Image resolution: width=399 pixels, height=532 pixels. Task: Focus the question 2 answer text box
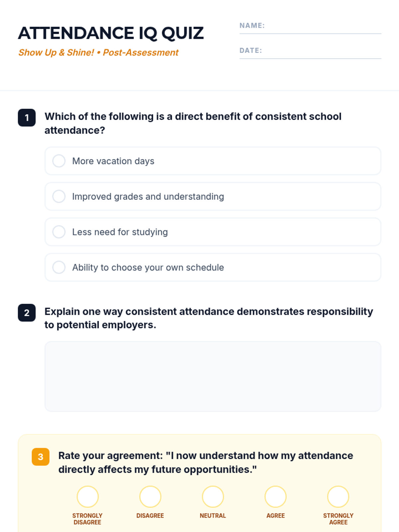point(213,376)
